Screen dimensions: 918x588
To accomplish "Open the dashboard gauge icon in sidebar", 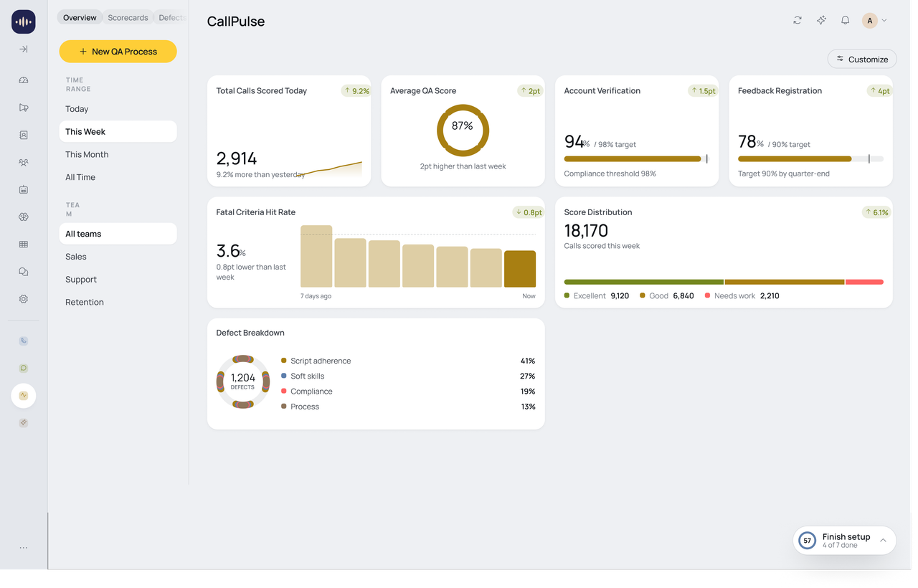I will [24, 80].
